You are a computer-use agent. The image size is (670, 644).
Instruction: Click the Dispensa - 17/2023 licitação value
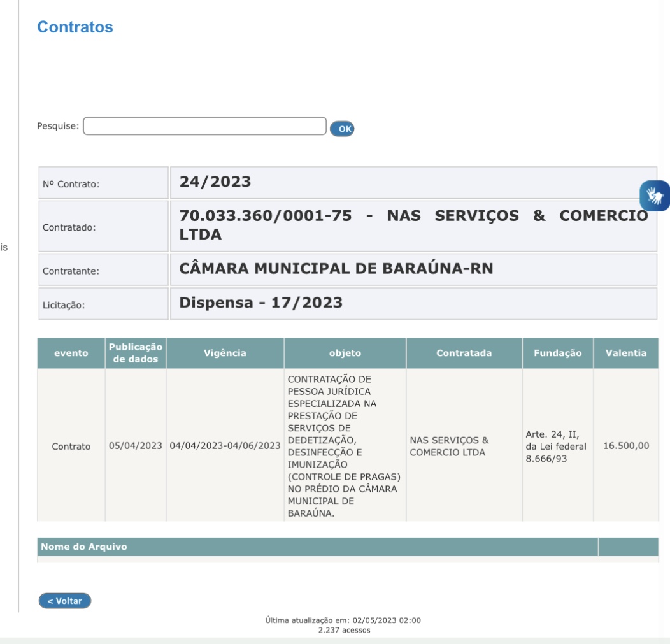point(260,303)
